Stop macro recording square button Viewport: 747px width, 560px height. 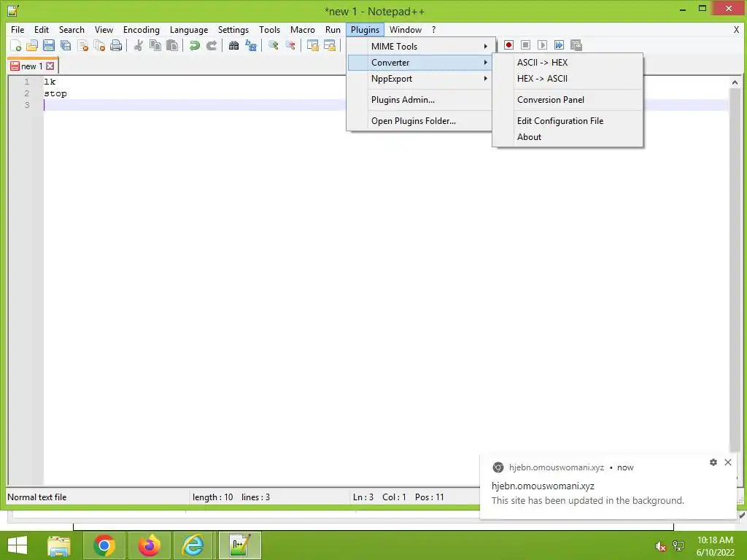click(525, 44)
